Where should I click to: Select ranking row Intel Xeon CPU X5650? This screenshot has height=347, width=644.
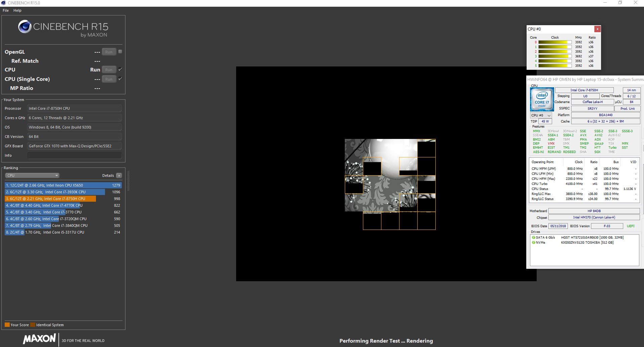[x=63, y=185]
